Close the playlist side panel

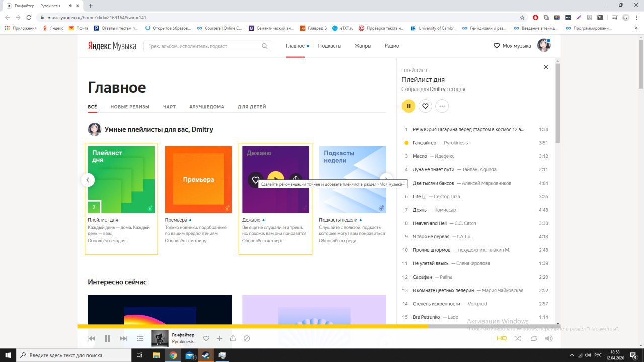[546, 67]
